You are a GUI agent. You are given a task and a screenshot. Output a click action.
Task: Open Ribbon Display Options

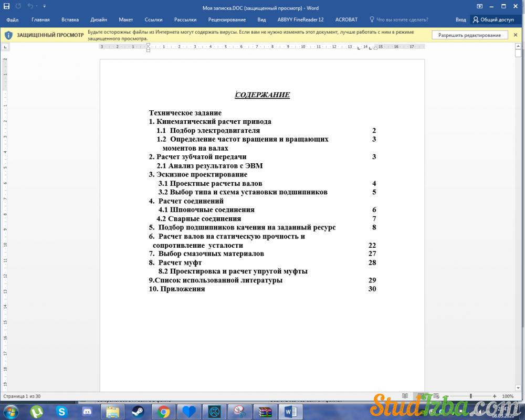pos(479,6)
